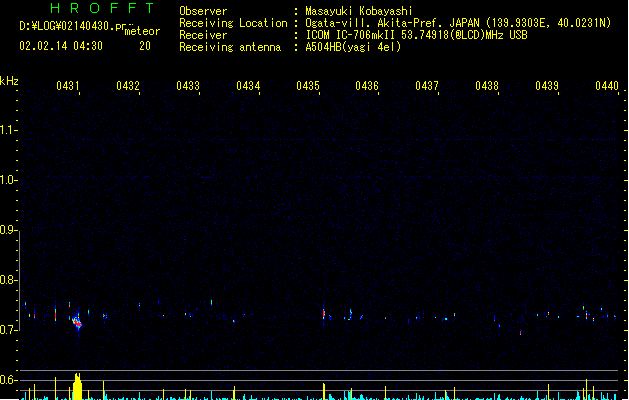Click the meteor count value 20
This screenshot has width=629, height=400.
click(145, 46)
